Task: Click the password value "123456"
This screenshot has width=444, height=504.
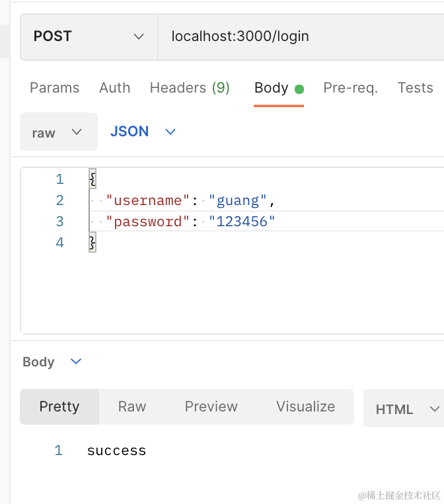Action: tap(242, 222)
